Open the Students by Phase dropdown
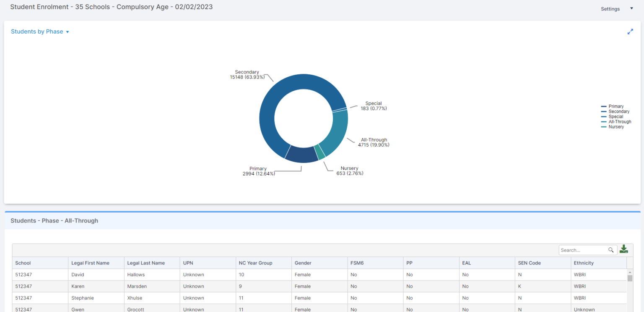Viewport: 644px width, 312px height. [68, 31]
